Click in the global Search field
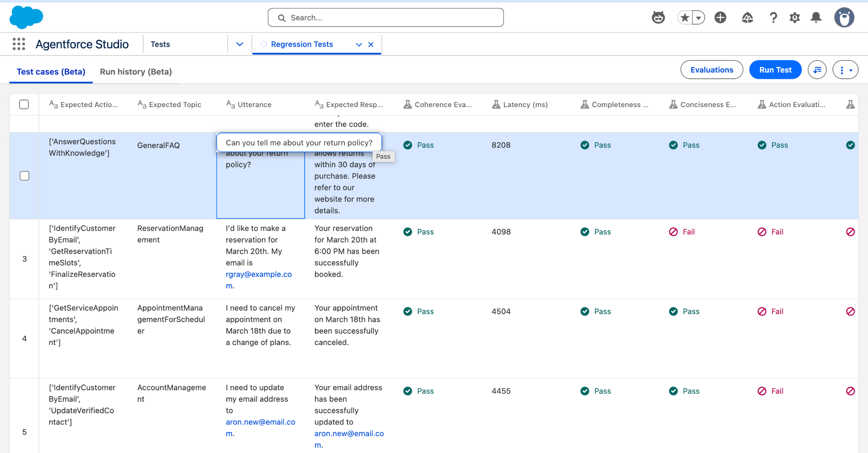This screenshot has width=868, height=453. tap(386, 18)
